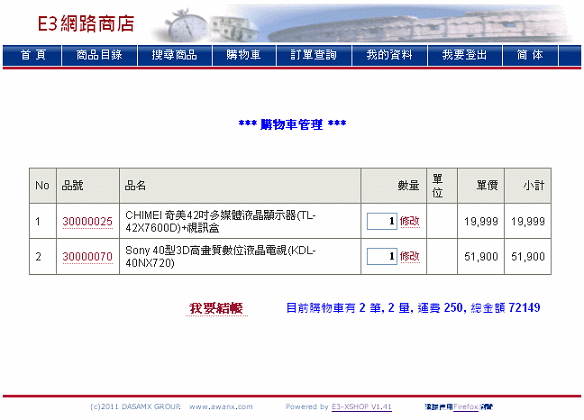Open product link 30000025

(x=88, y=222)
